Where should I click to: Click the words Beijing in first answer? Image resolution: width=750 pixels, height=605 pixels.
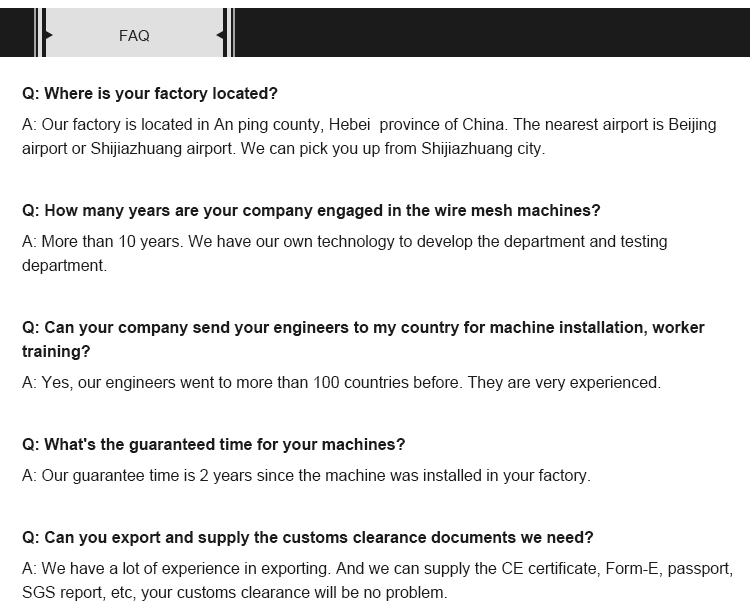692,125
